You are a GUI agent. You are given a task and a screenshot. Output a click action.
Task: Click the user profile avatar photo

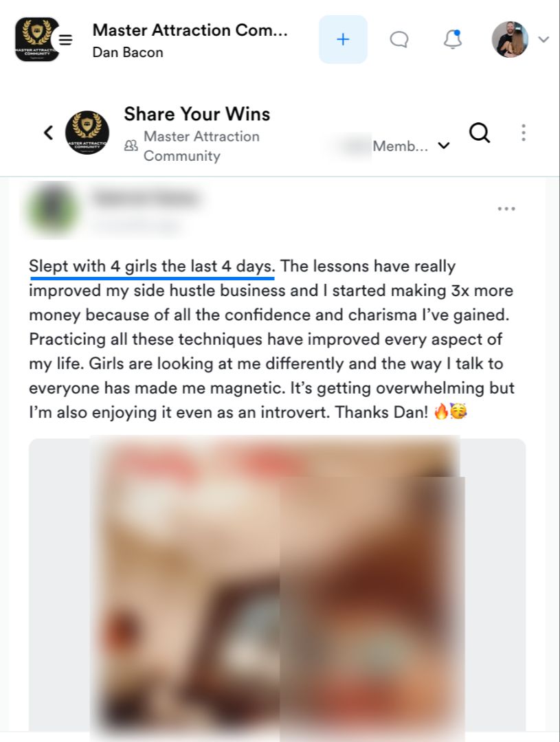tap(510, 39)
